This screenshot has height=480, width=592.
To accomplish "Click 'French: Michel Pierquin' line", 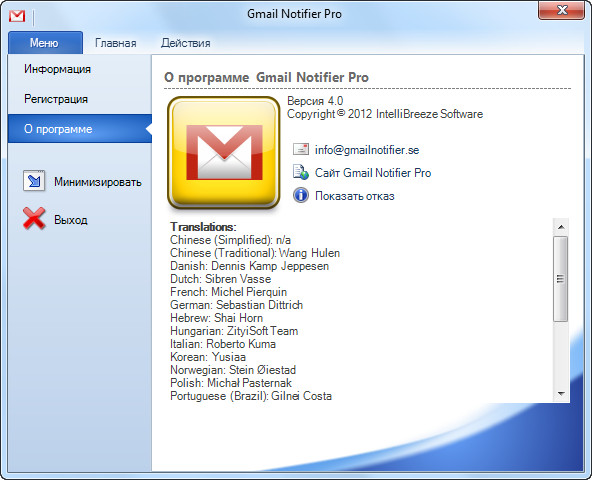I will (228, 292).
